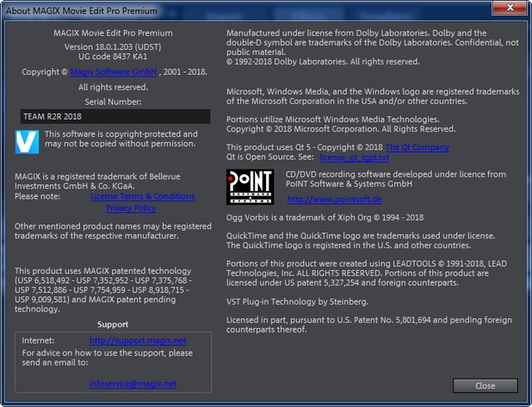This screenshot has width=532, height=407.
Task: Click the blue V copyright protection icon
Action: point(27,140)
